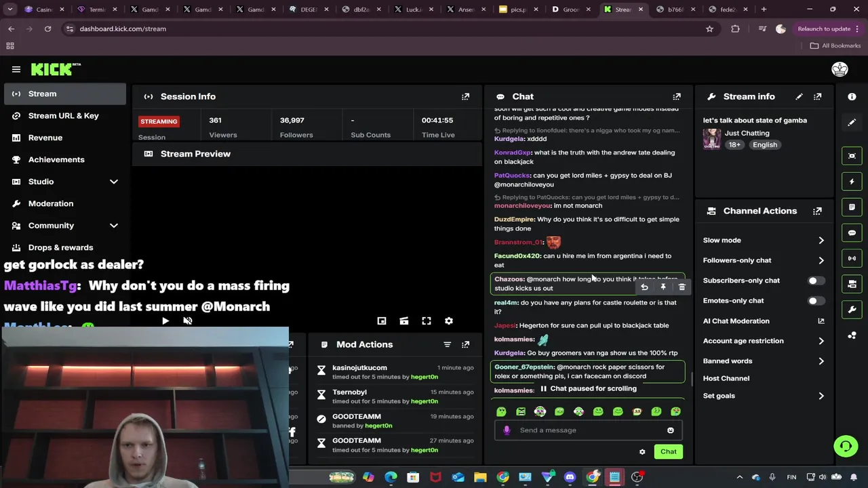Click the three-dots icon in the right sidebar

[852, 335]
